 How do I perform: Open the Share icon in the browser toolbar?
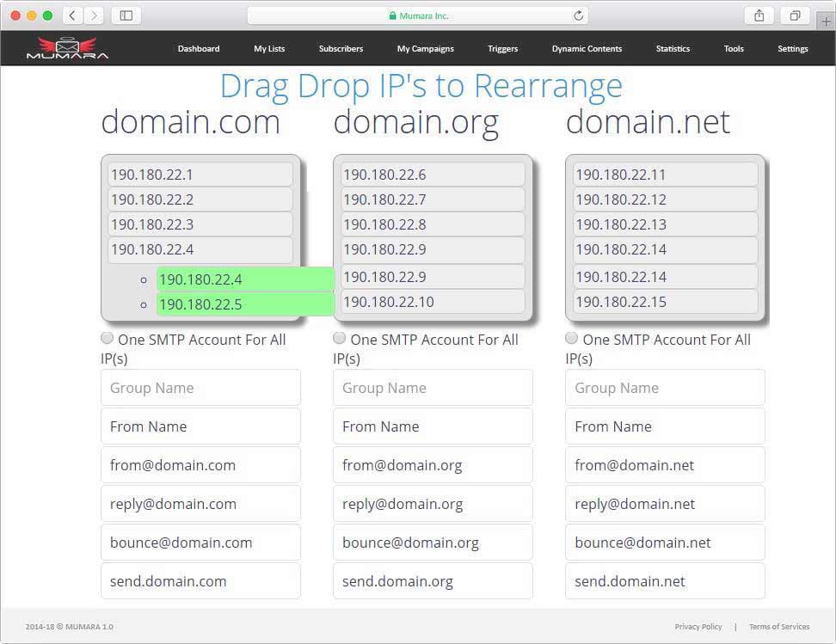[x=758, y=15]
